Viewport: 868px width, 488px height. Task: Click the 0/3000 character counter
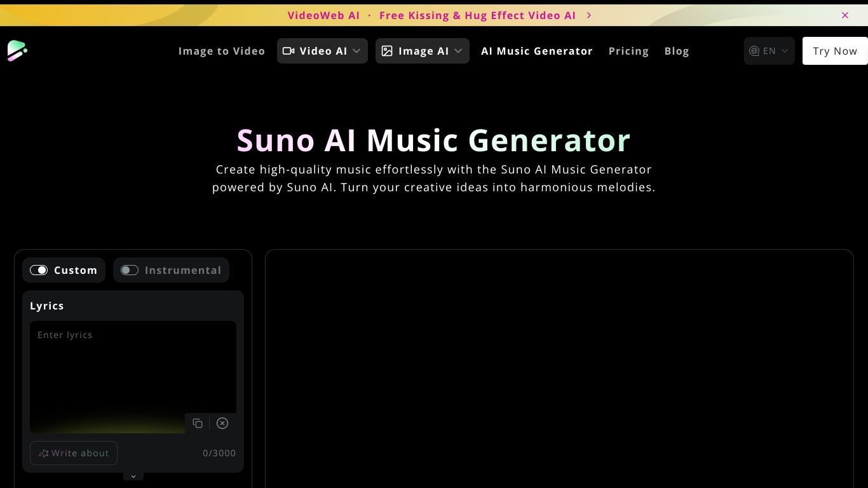(x=219, y=453)
